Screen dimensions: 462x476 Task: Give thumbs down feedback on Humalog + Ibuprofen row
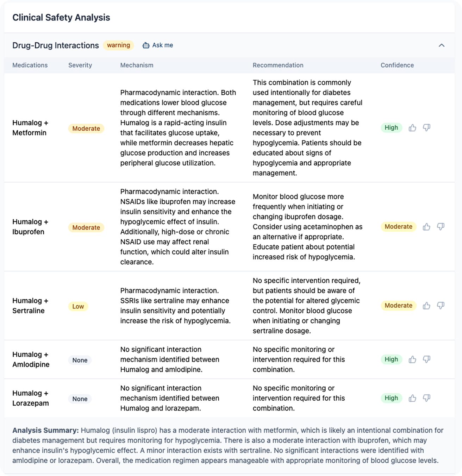click(x=440, y=227)
